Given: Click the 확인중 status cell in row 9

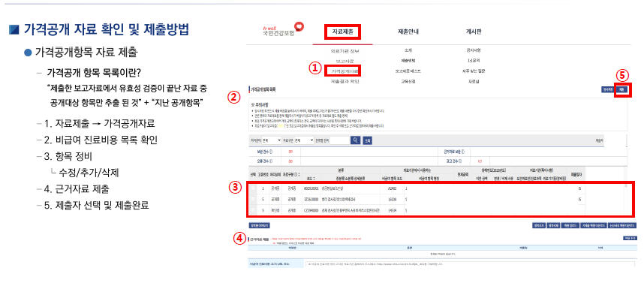Looking at the screenshot, I should 275,210.
